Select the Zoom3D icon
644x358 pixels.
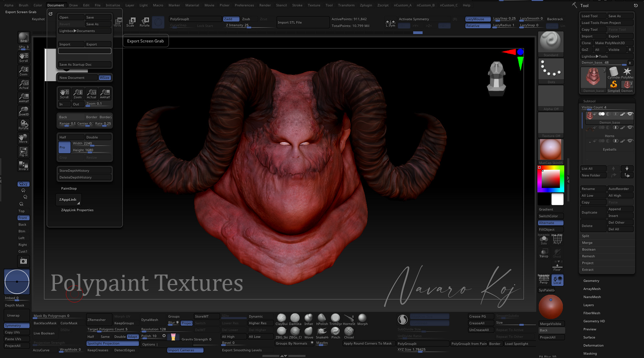click(x=23, y=111)
